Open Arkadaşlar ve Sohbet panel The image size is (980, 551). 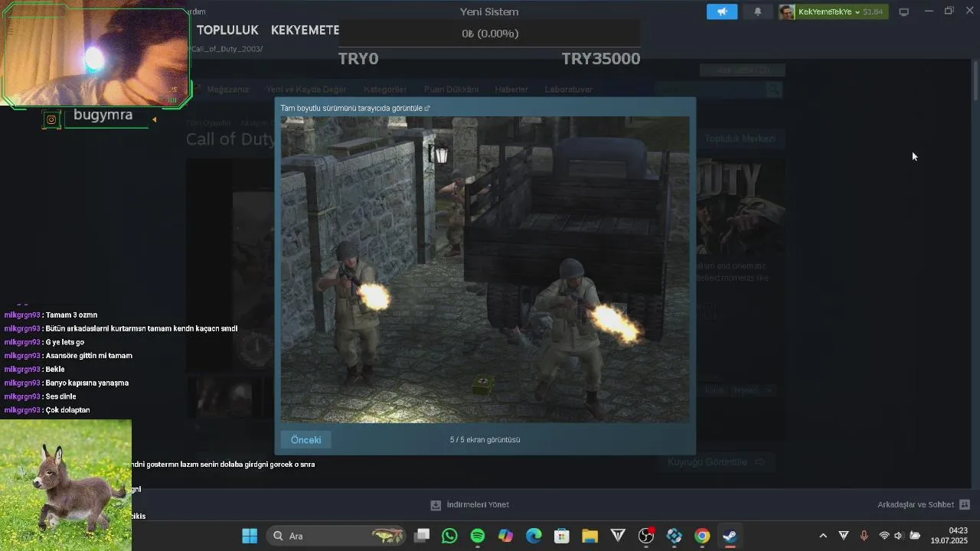pos(916,504)
